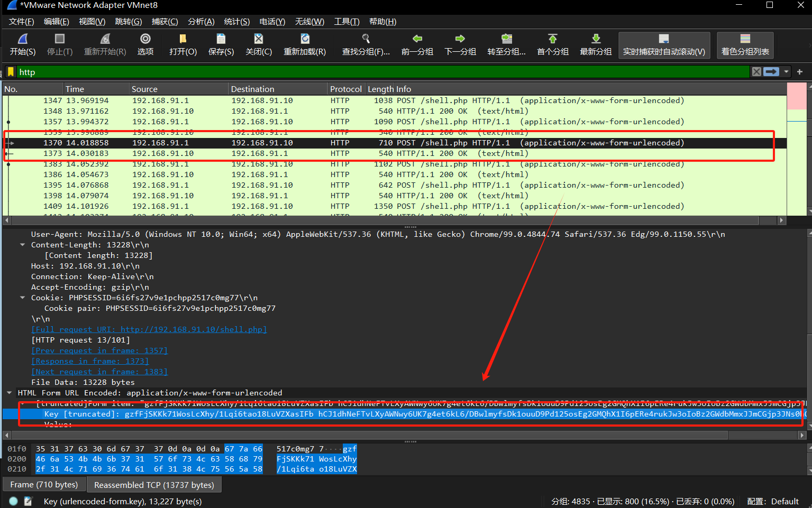Click the filter bookmark icon

(x=11, y=72)
